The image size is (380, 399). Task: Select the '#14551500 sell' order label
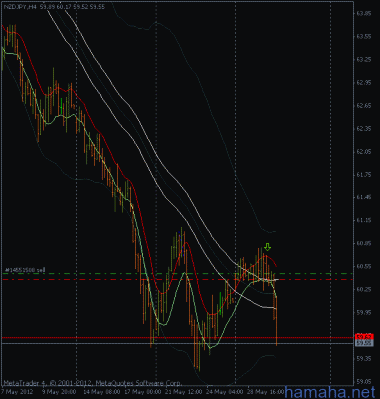point(25,270)
